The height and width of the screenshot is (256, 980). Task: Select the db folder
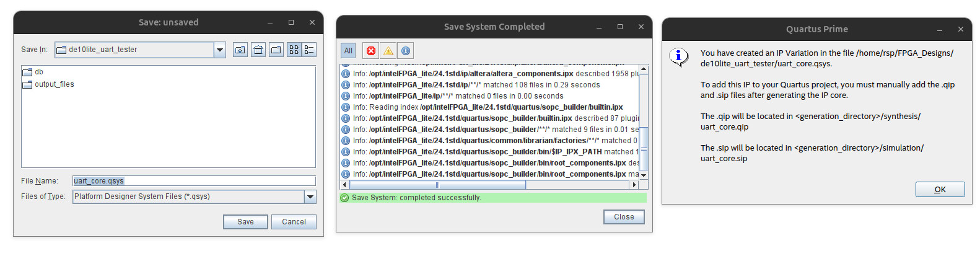tap(38, 72)
